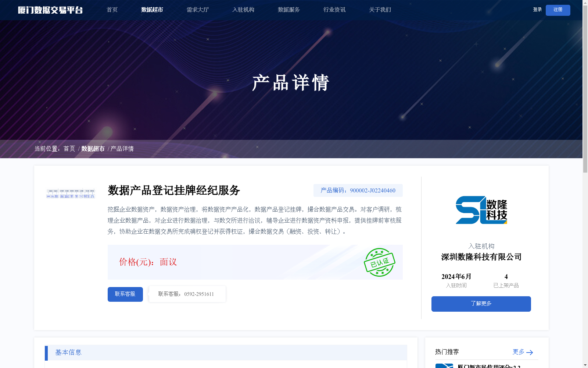Viewport: 588px width, 368px height.
Task: Open the product thumbnail image
Action: click(x=71, y=194)
